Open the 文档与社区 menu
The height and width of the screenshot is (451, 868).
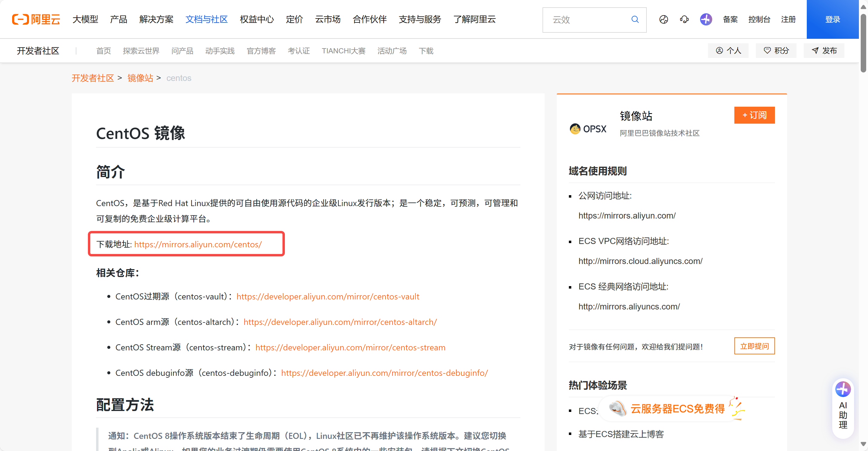click(207, 20)
